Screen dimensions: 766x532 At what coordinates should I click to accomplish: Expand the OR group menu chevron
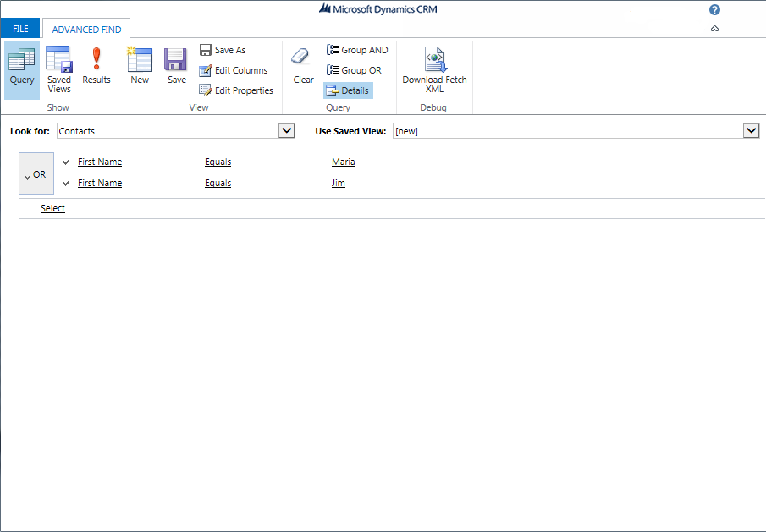(x=28, y=177)
